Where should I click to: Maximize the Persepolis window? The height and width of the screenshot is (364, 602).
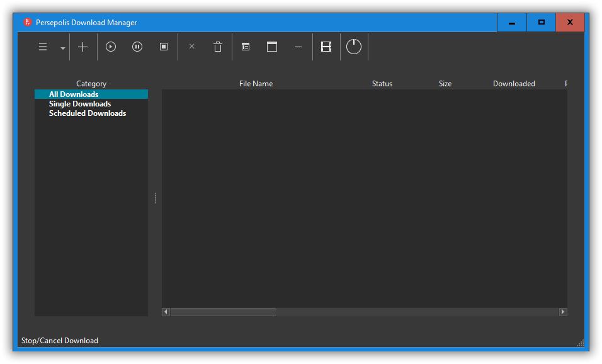[542, 22]
